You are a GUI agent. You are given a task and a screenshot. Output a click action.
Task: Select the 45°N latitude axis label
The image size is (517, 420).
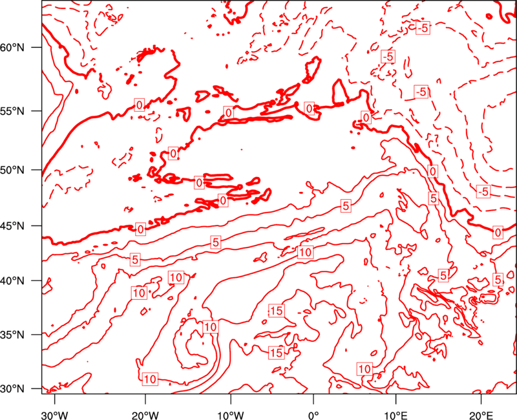point(12,226)
